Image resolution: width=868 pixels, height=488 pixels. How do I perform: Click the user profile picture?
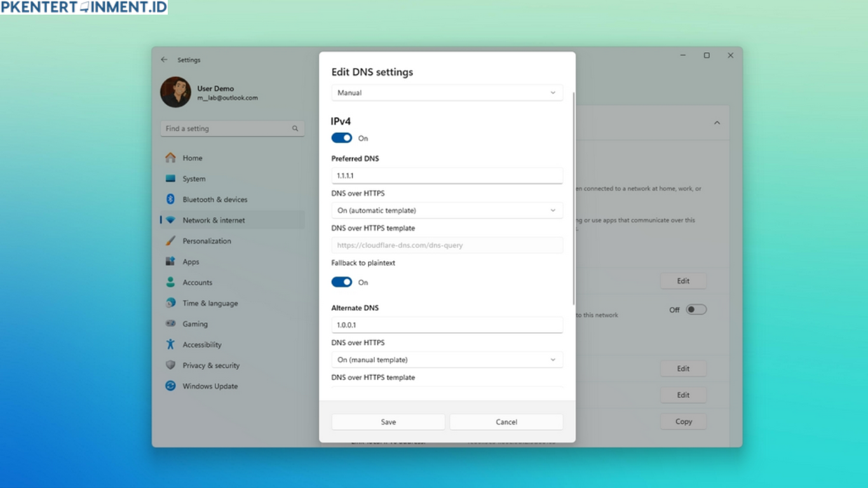(175, 91)
